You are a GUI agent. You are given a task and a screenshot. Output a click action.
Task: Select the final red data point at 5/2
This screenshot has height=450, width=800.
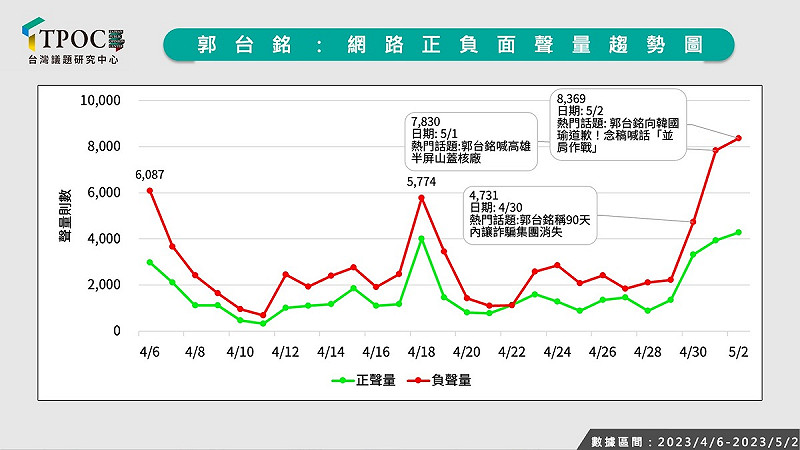738,138
